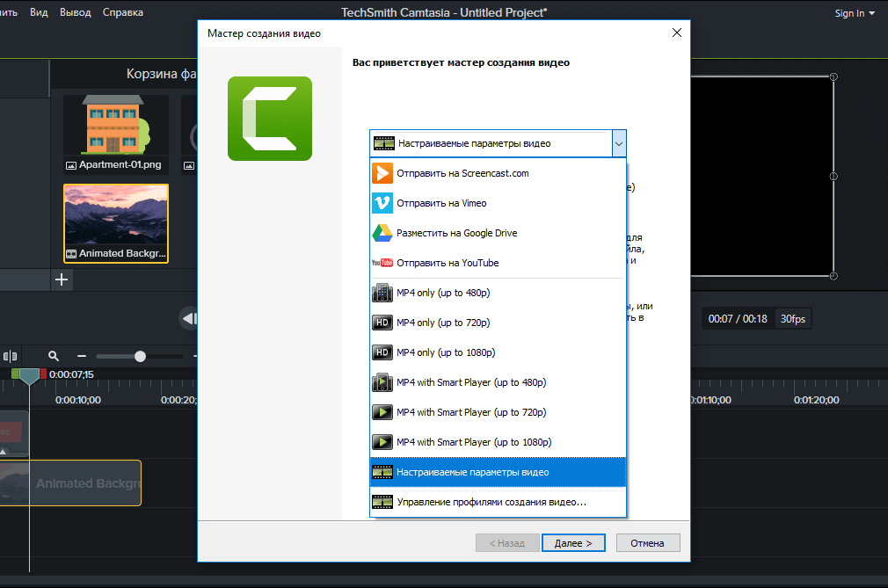Open the Вывод menu
Image resolution: width=888 pixels, height=588 pixels.
pos(76,12)
